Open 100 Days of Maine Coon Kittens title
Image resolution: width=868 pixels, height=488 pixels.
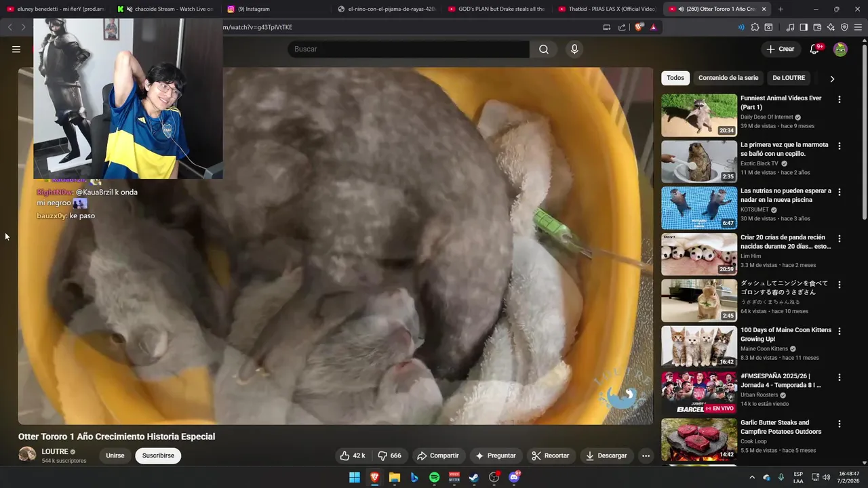coord(786,334)
